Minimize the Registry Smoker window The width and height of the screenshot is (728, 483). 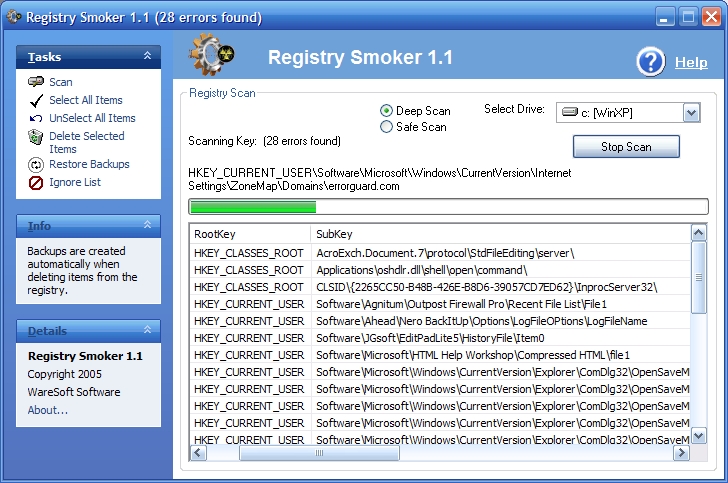665,17
